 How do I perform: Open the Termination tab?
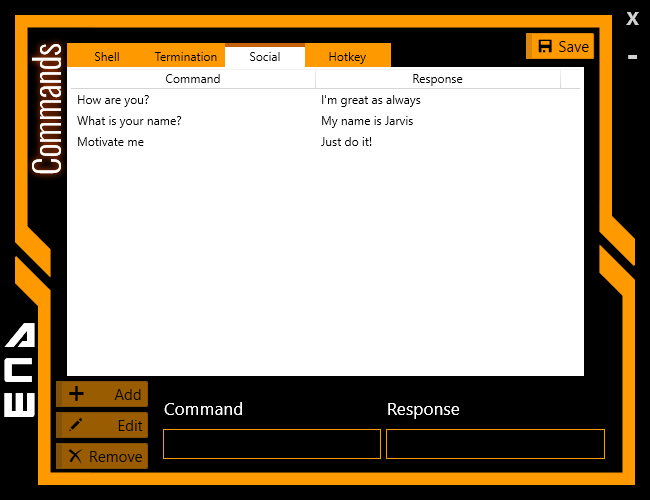coord(186,57)
